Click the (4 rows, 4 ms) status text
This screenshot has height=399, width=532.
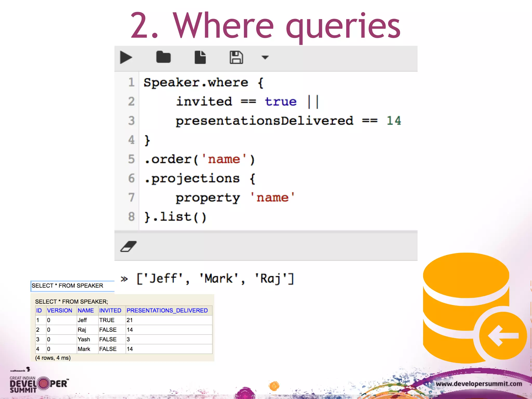(53, 358)
